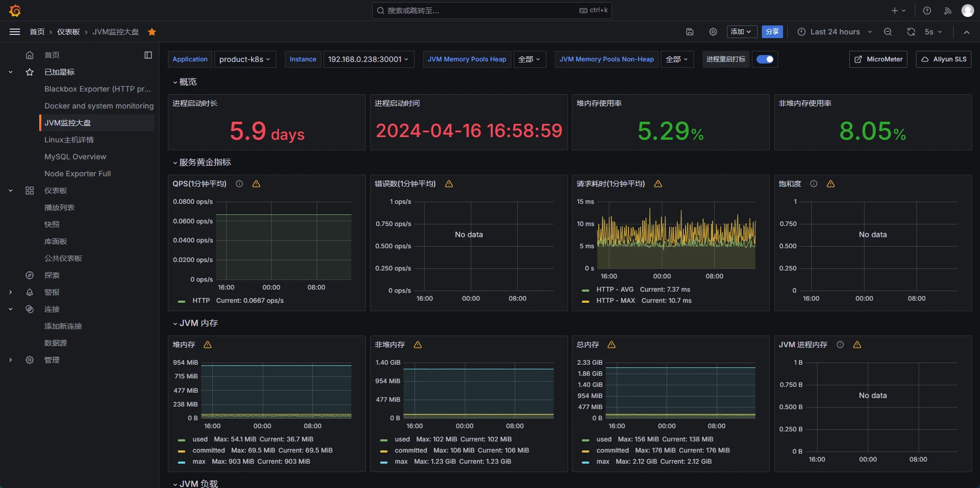The height and width of the screenshot is (488, 980).
Task: Open Docker and system monitoring in sidebar
Action: tap(99, 106)
